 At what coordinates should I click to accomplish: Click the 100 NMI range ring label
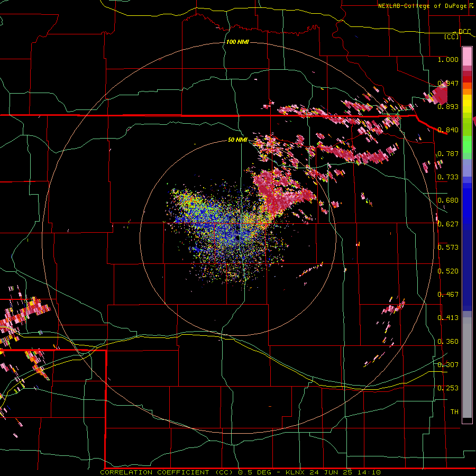[x=237, y=42]
